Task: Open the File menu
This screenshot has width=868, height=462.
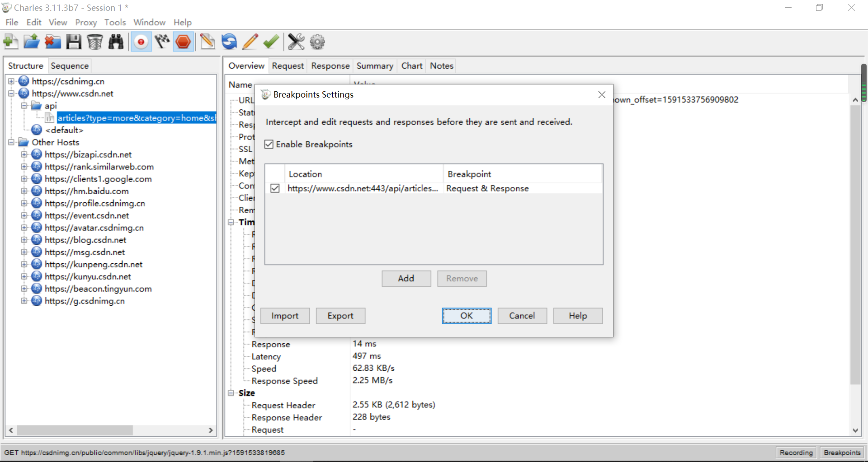Action: (x=12, y=22)
